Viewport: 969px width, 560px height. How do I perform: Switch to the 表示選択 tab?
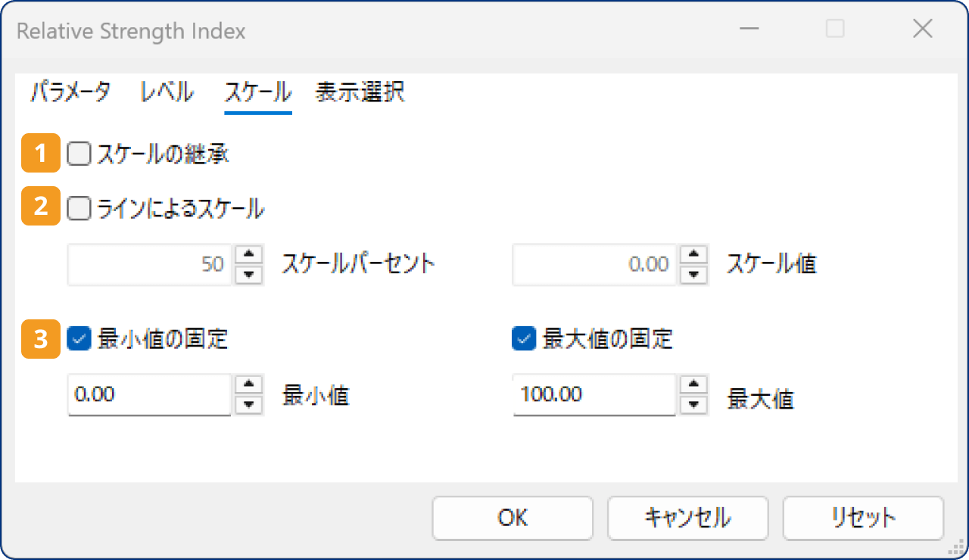pyautogui.click(x=360, y=92)
